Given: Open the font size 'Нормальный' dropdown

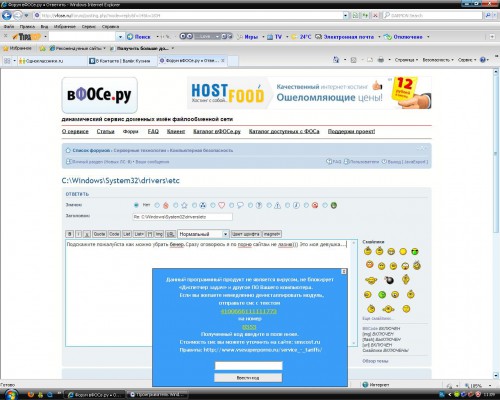Looking at the screenshot, I should click(203, 234).
